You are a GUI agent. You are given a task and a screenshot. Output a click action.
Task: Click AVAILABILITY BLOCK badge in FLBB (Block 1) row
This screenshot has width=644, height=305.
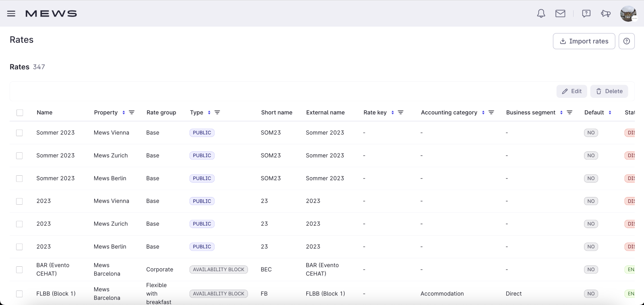[219, 294]
